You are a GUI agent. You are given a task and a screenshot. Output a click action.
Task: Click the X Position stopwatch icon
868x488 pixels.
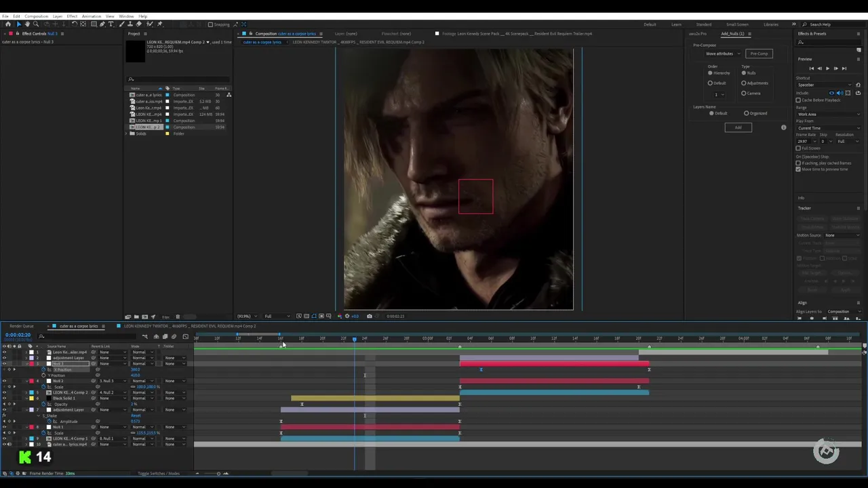pos(44,370)
